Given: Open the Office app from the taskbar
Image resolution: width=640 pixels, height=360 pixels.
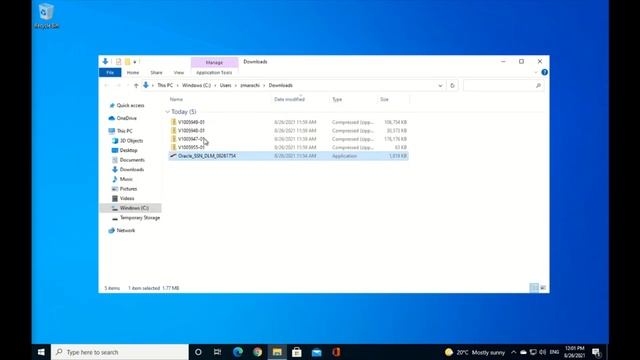Looking at the screenshot, I should 336,352.
